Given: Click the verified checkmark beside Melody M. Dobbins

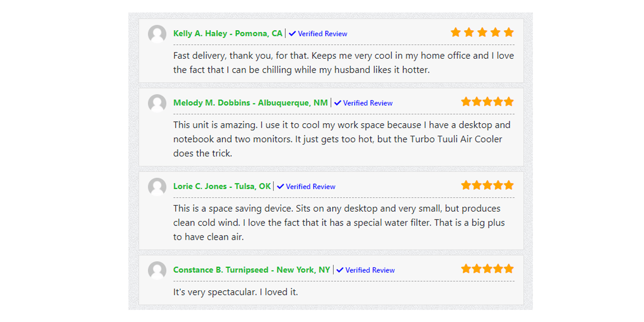Looking at the screenshot, I should (x=338, y=103).
